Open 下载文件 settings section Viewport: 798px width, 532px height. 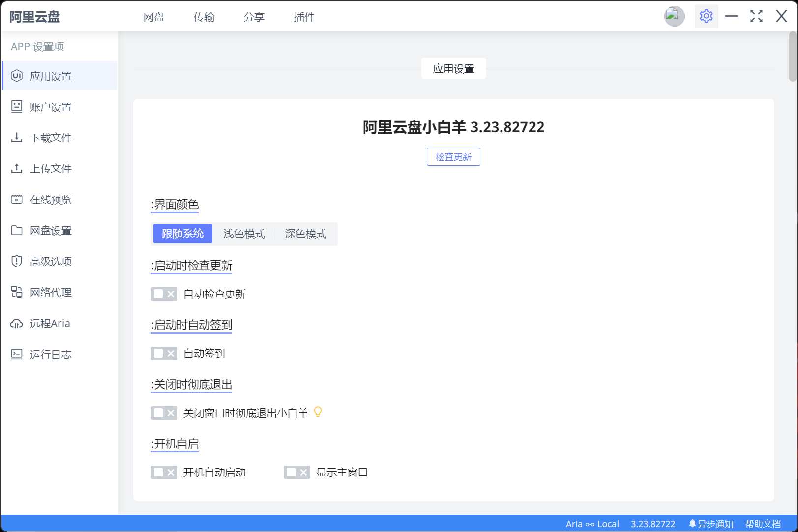[60, 138]
